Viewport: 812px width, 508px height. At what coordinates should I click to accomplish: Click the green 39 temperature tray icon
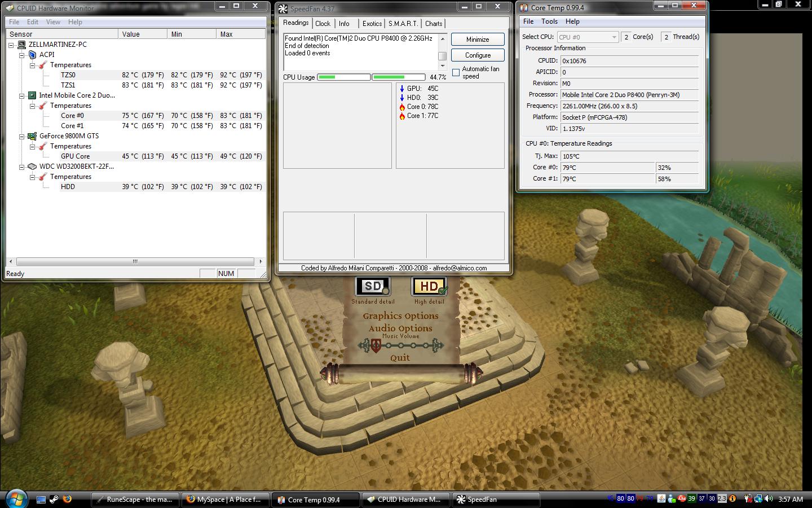tap(691, 499)
